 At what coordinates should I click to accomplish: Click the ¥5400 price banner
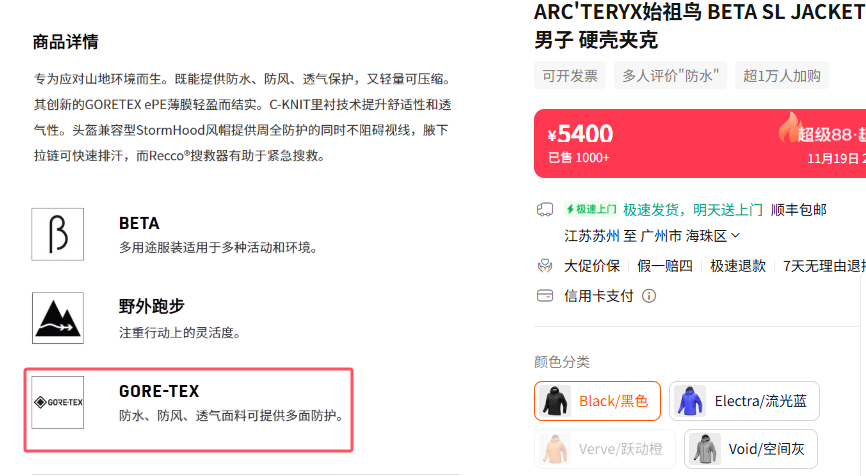click(700, 144)
